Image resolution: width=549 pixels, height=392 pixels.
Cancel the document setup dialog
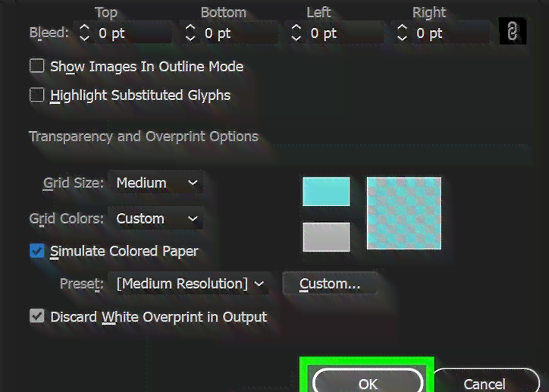(x=485, y=381)
